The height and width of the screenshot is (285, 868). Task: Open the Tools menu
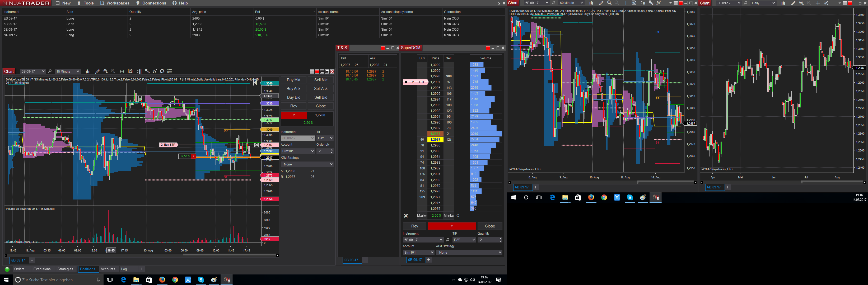point(85,3)
